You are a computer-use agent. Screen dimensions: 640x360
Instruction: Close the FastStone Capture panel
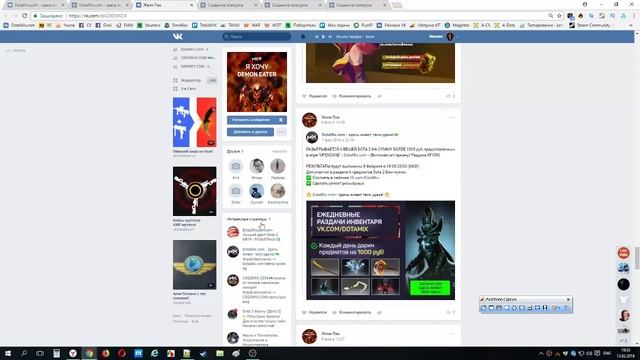click(x=568, y=300)
